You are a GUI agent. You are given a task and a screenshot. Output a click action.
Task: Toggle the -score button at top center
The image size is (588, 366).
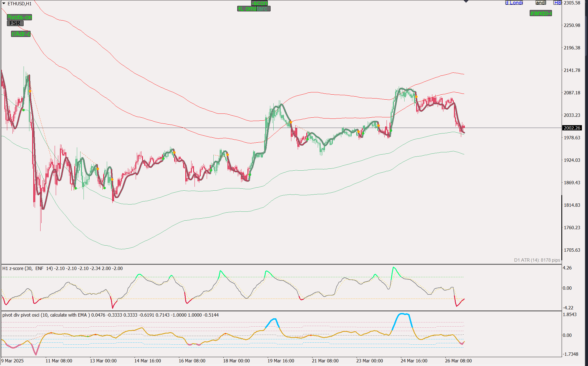point(259,3)
